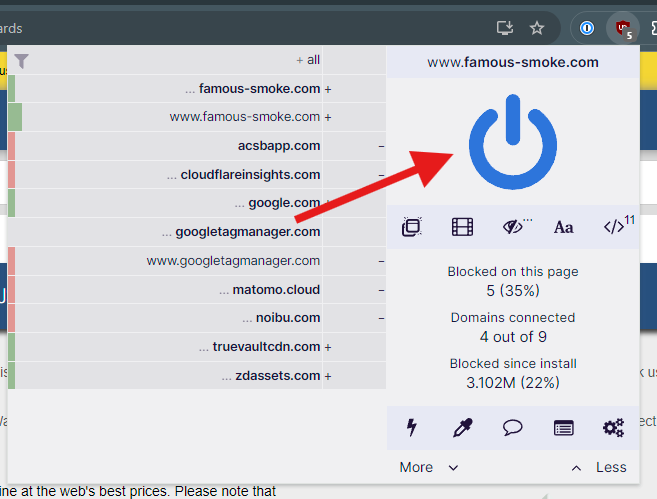Click the filter funnel icon in the domain list

coord(22,61)
